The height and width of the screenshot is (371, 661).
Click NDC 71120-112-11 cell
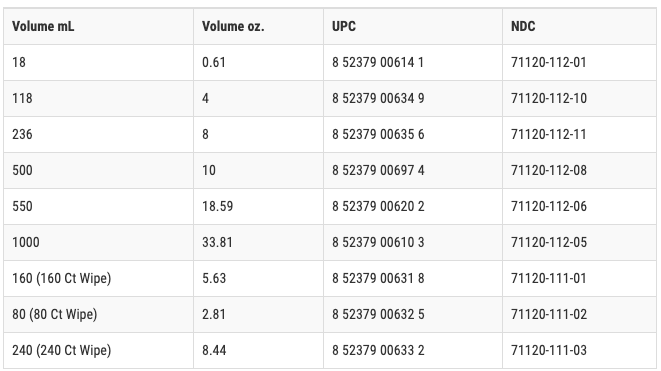579,134
